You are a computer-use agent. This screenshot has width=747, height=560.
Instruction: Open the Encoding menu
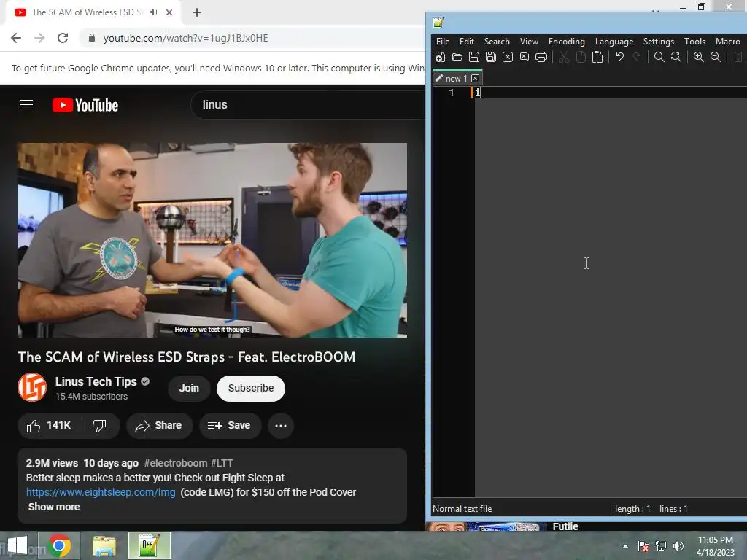tap(566, 42)
